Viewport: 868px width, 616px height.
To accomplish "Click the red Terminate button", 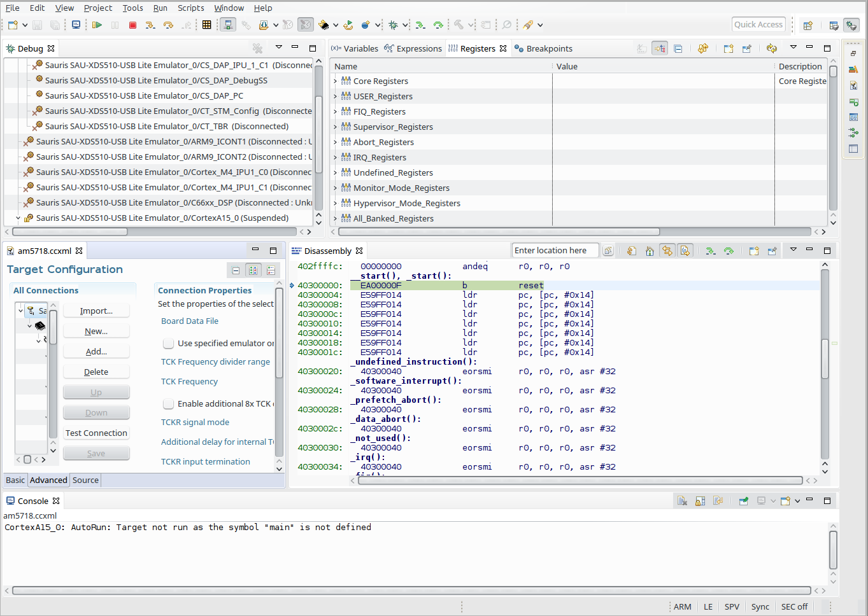I will point(132,25).
